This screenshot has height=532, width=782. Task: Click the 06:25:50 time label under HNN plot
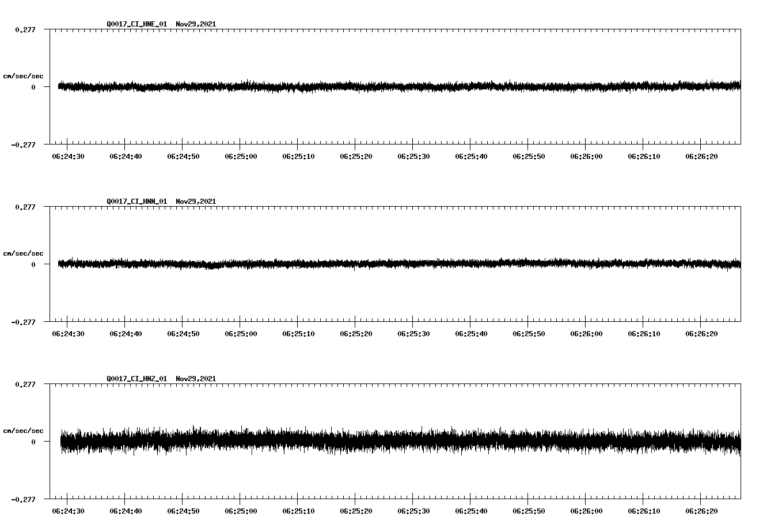click(x=529, y=333)
